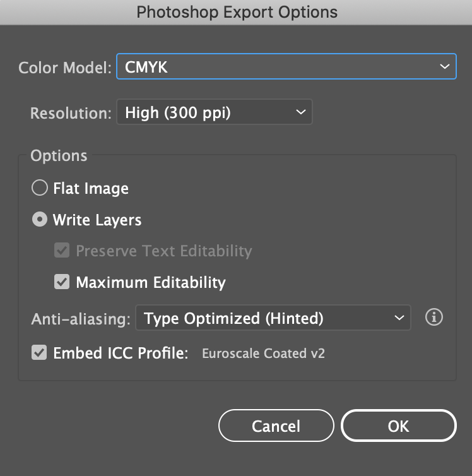Click the "Color Model:" label
The width and height of the screenshot is (472, 476).
point(65,67)
